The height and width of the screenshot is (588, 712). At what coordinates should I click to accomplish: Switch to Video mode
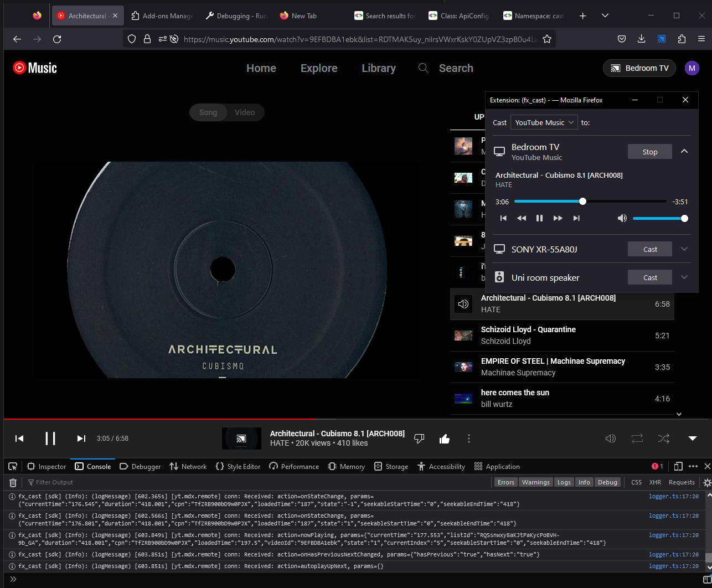(x=245, y=112)
